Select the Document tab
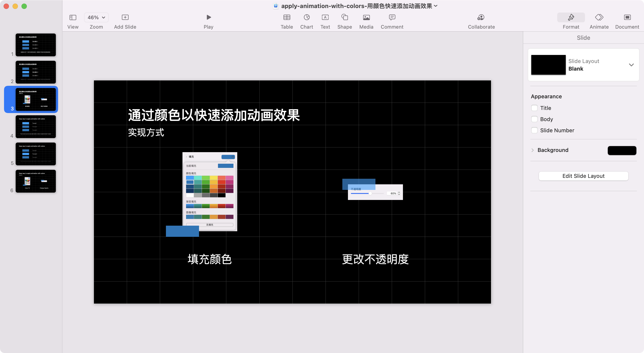644x353 pixels. point(627,21)
